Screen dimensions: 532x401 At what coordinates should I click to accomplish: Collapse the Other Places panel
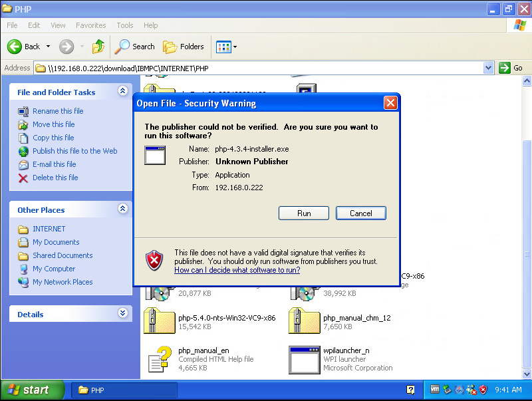coord(122,208)
